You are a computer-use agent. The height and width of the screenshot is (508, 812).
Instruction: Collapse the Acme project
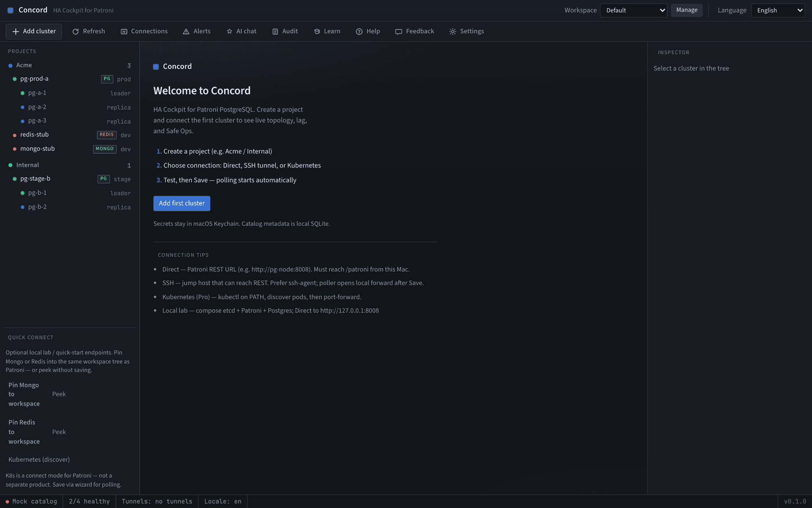(x=69, y=65)
